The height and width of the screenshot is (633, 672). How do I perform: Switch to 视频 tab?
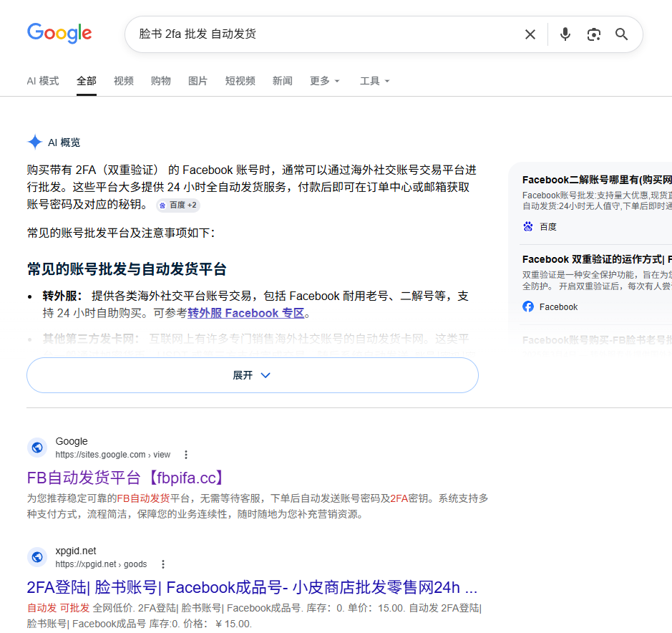pos(124,81)
